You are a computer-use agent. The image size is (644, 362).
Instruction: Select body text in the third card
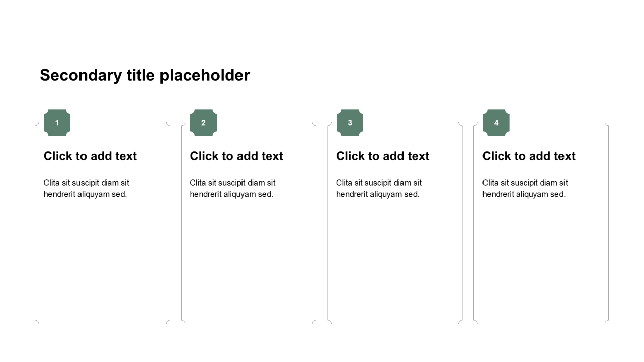(379, 189)
